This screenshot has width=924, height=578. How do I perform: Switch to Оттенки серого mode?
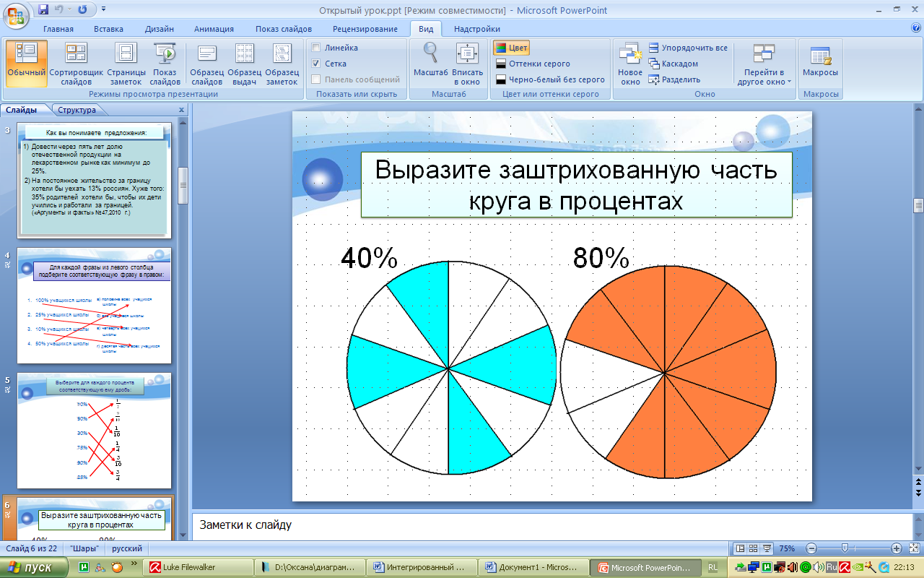533,64
